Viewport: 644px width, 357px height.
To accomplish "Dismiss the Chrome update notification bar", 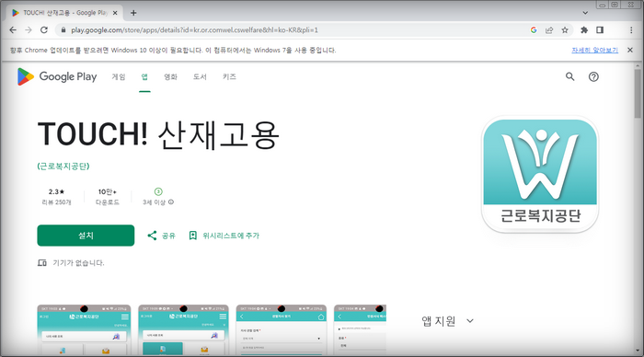I will [630, 50].
